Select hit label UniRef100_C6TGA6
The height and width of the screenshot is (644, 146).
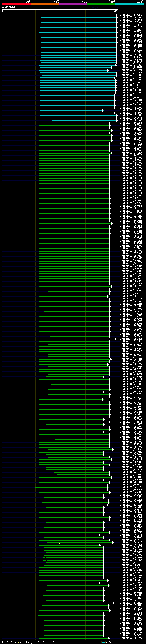click(131, 17)
